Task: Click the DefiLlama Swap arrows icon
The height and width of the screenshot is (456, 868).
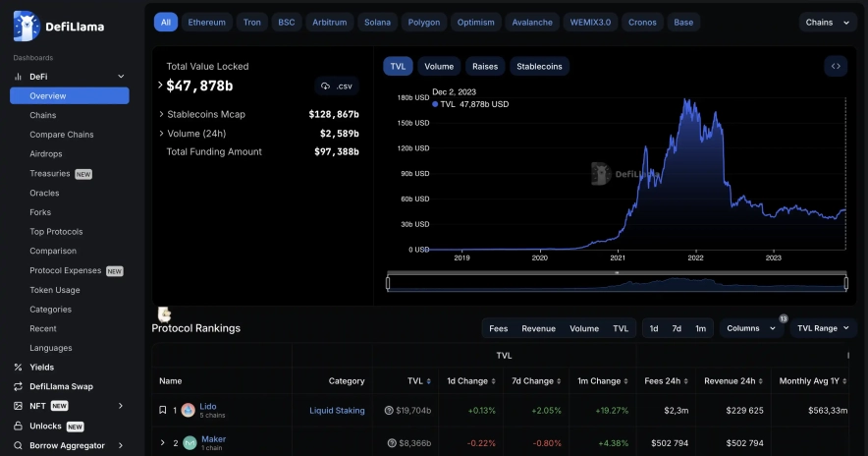Action: (19, 386)
